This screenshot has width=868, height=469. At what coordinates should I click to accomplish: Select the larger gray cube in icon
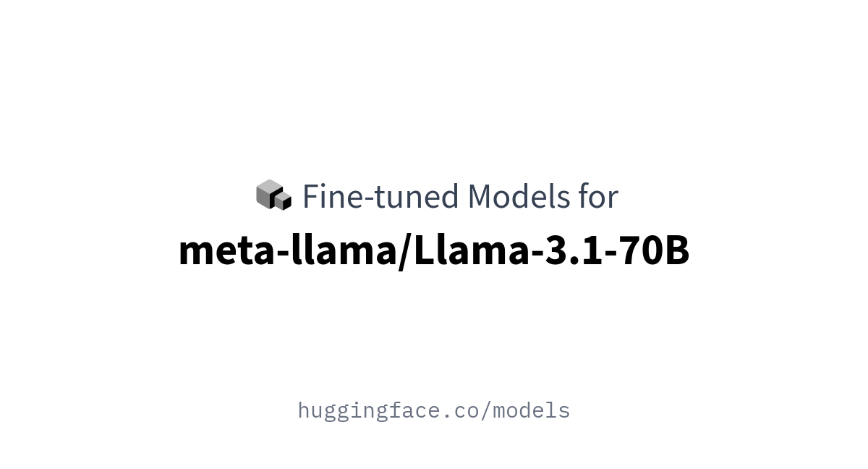(x=269, y=193)
